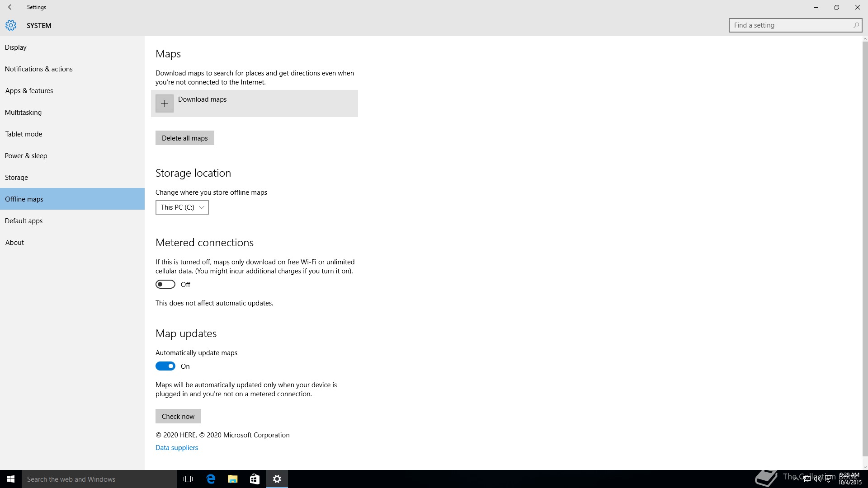
Task: Launch Microsoft Edge from the taskbar
Action: coord(211,479)
